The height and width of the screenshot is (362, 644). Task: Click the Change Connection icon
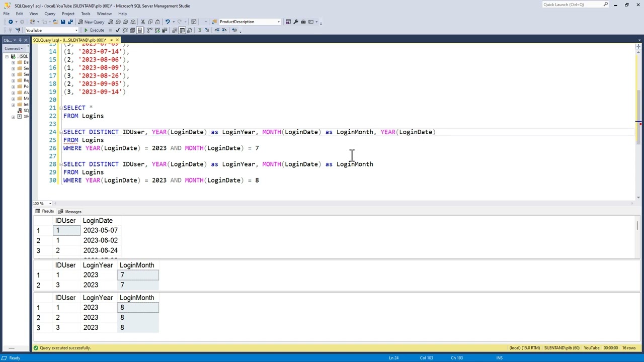(x=18, y=30)
